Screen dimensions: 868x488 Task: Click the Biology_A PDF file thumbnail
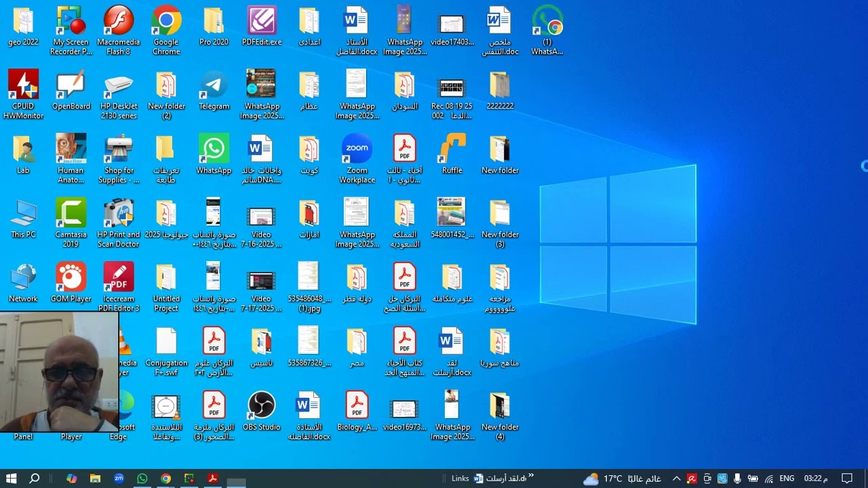click(x=357, y=407)
